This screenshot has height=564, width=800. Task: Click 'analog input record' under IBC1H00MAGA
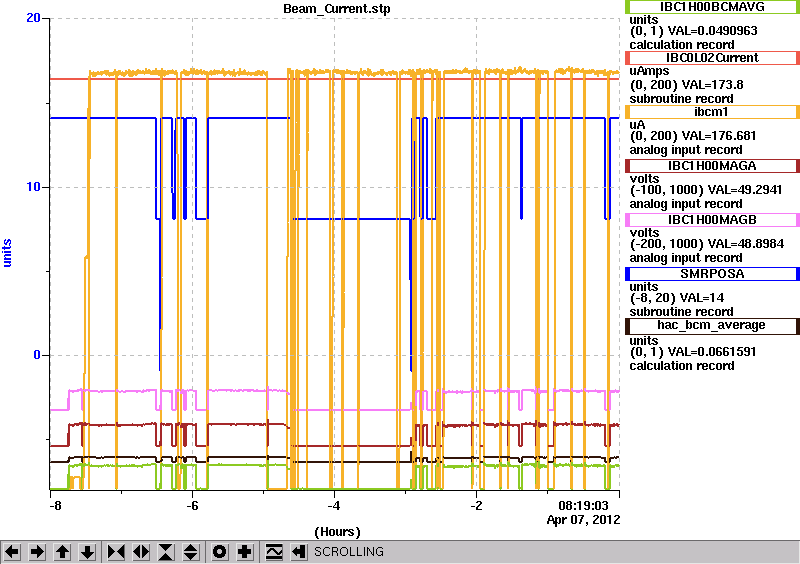686,204
